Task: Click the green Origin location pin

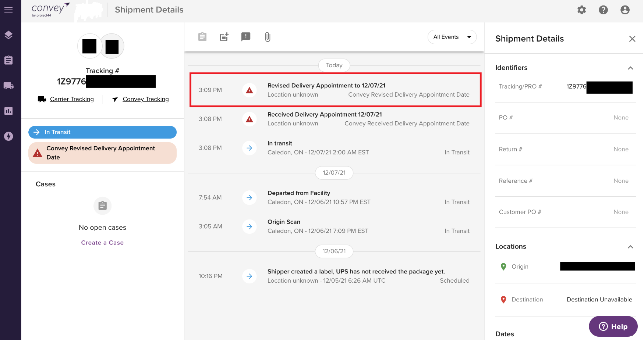Action: (503, 266)
